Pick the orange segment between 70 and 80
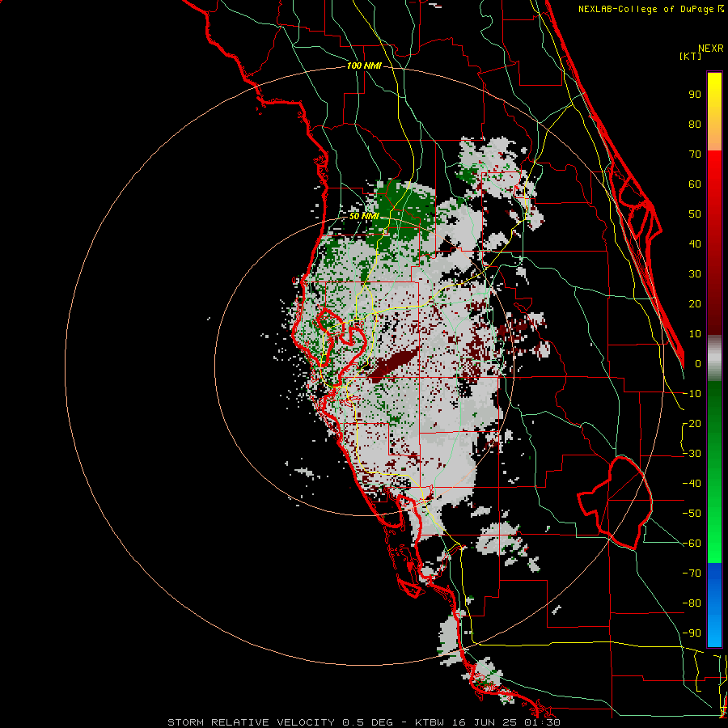 [714, 138]
